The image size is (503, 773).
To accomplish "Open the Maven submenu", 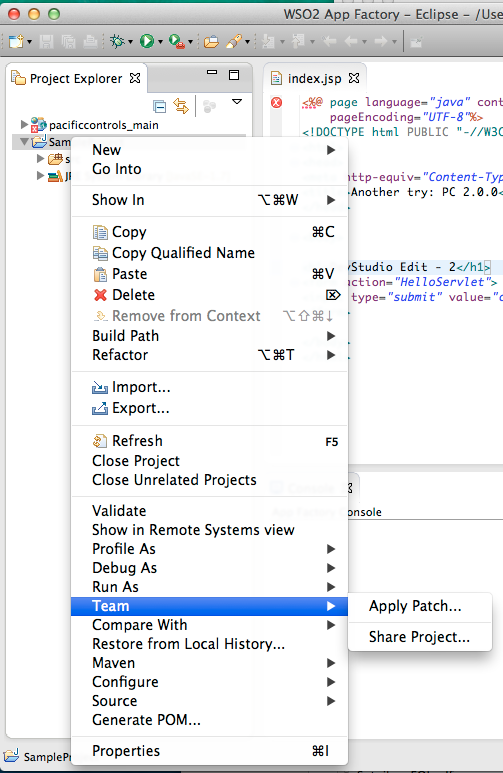I will [x=209, y=663].
